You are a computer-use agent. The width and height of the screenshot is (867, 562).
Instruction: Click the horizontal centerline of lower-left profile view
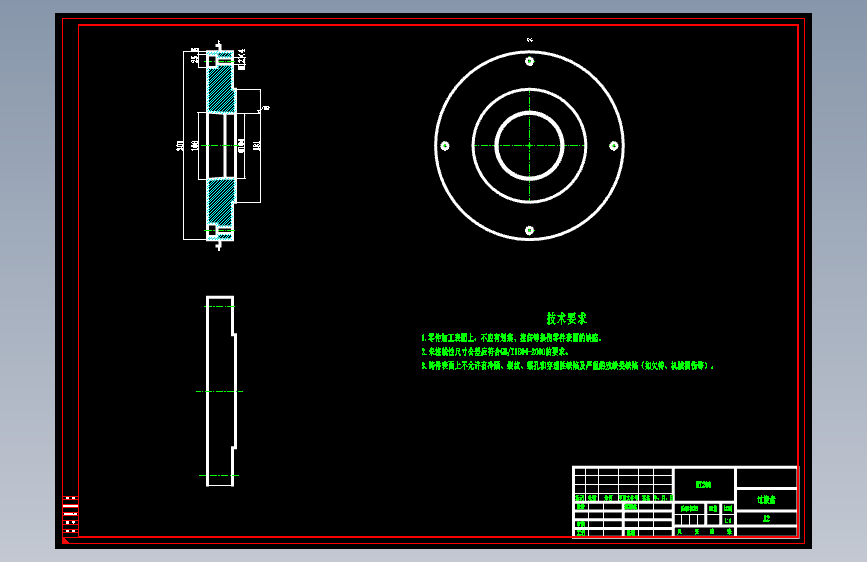click(220, 392)
